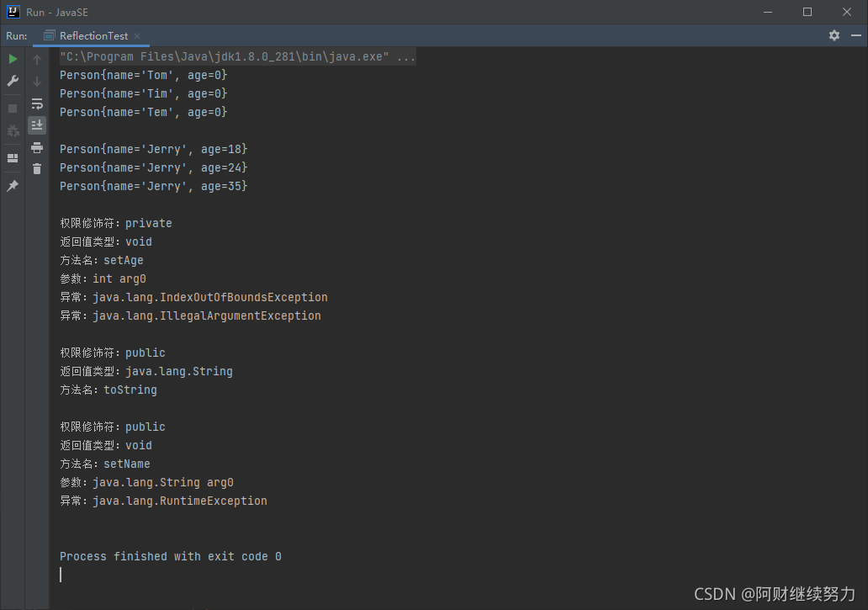
Task: Click the Stop process square icon
Action: coord(13,109)
